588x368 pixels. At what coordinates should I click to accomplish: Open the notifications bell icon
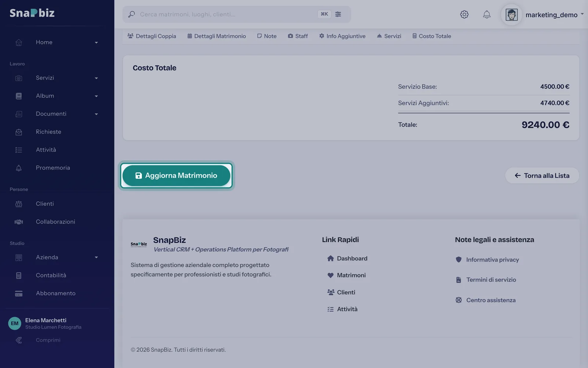coord(487,14)
